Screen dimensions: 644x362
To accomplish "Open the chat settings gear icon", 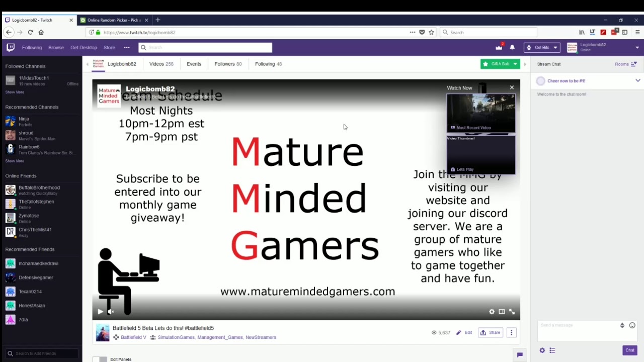I will (542, 350).
